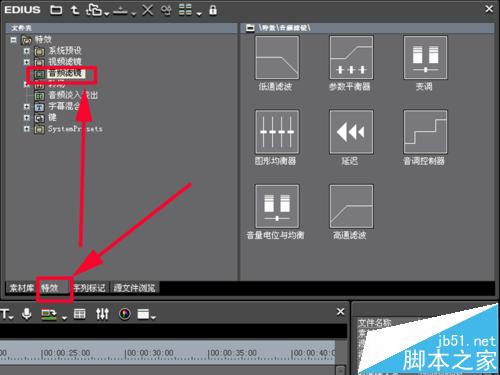Click the voice-over microphone icon
The width and height of the screenshot is (500, 375).
pyautogui.click(x=27, y=314)
